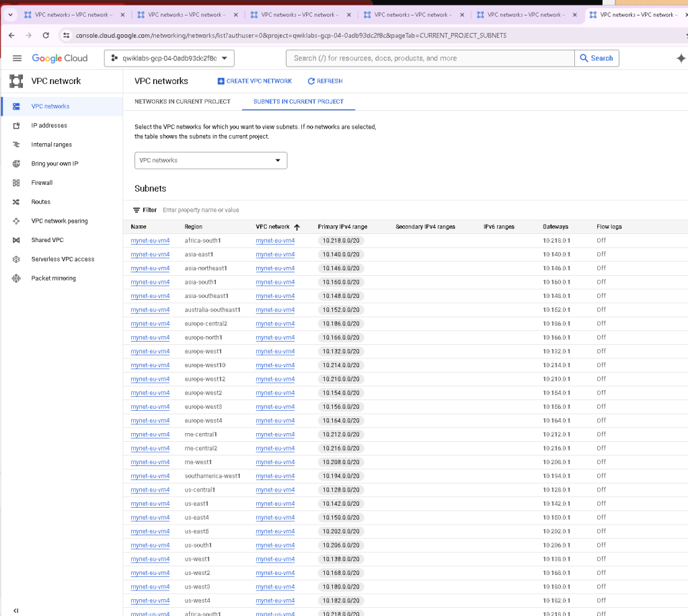Open Shared VPC page
688x616 pixels.
coord(47,240)
